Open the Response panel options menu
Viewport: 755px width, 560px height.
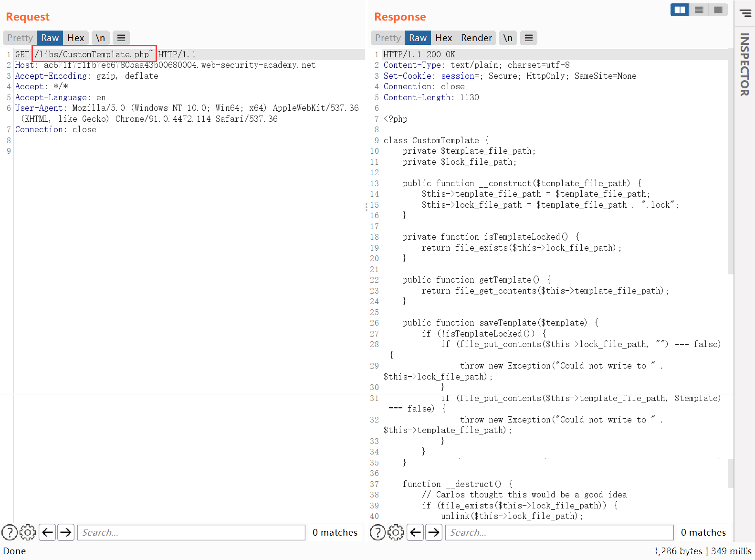click(529, 38)
